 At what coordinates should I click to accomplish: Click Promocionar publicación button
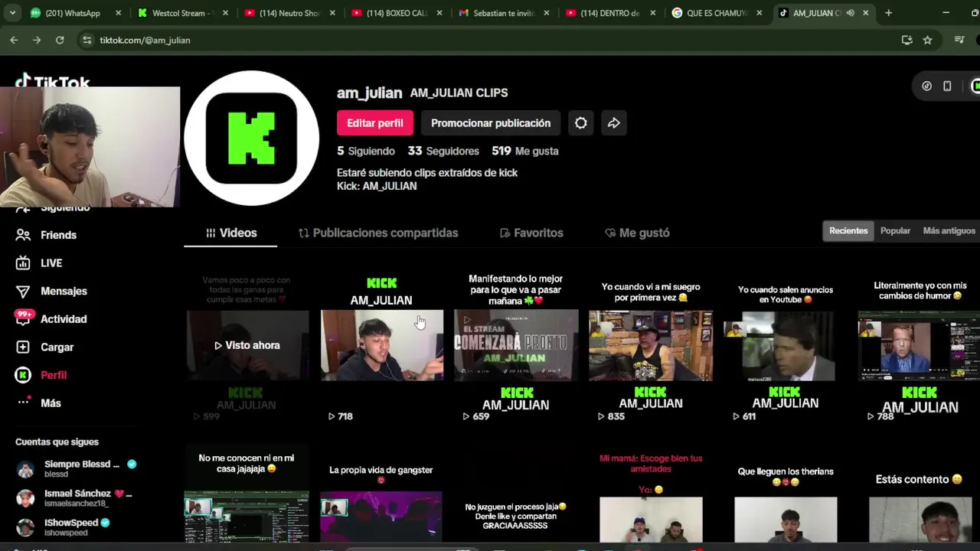point(491,122)
